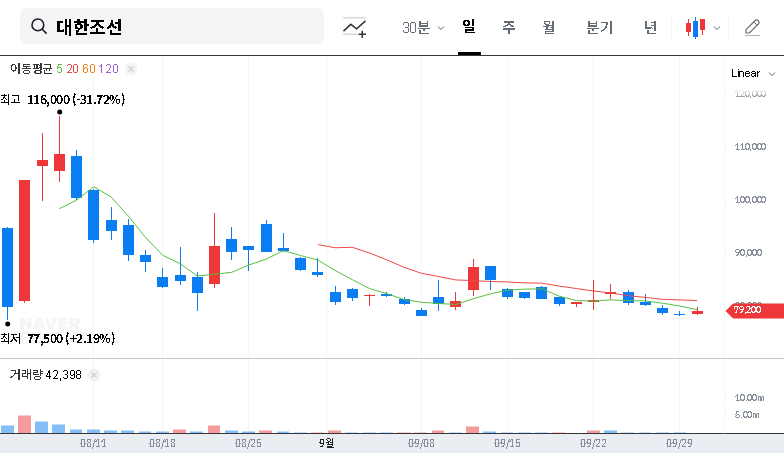This screenshot has width=784, height=453.
Task: Click the 10.00m volume axis label
Action: click(749, 398)
